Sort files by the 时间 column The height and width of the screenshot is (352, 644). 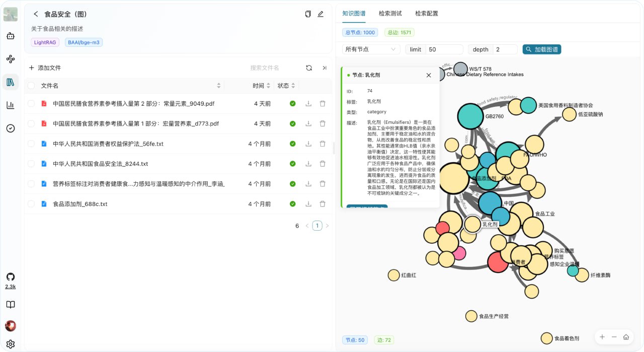[262, 86]
